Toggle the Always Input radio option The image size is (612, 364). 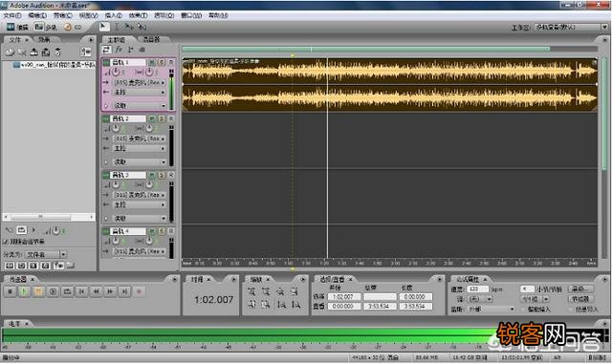(571, 310)
